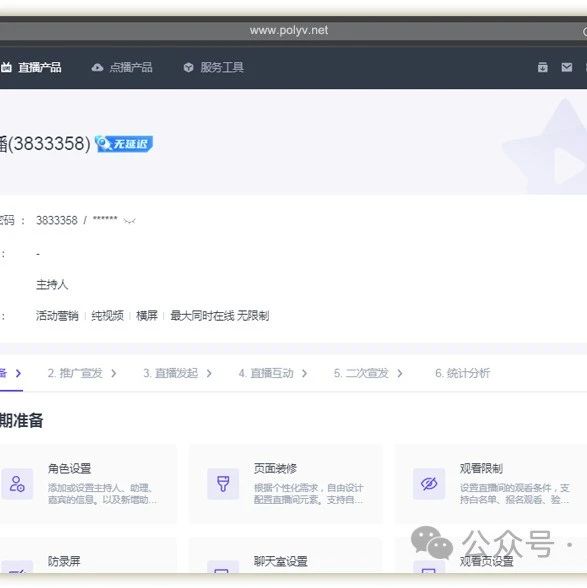Click 最大同时在线 无限制 text
587x588 pixels.
click(x=220, y=316)
